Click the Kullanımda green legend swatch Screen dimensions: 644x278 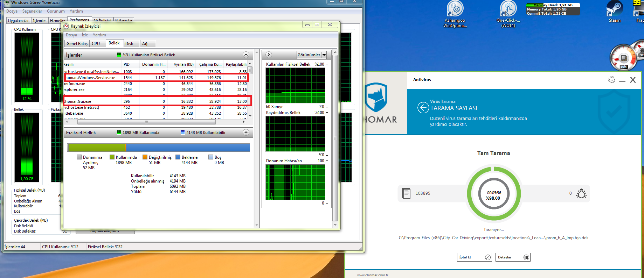[112, 157]
